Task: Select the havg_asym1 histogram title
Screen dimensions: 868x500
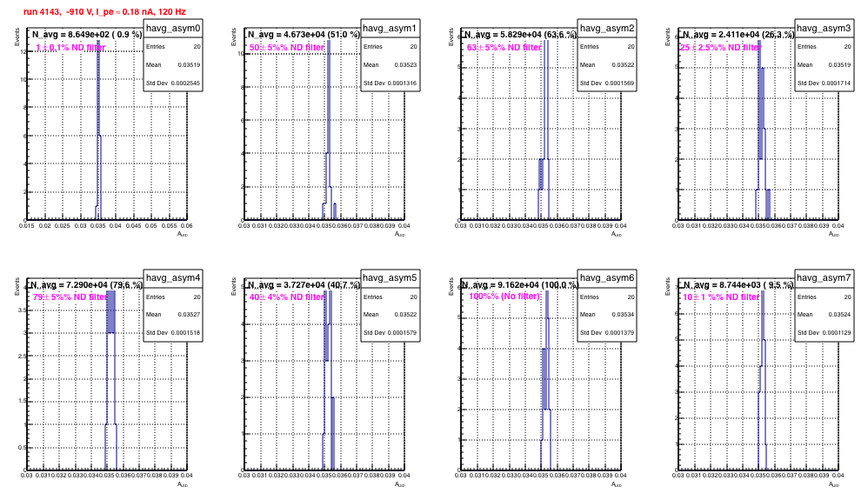Action: (x=391, y=28)
